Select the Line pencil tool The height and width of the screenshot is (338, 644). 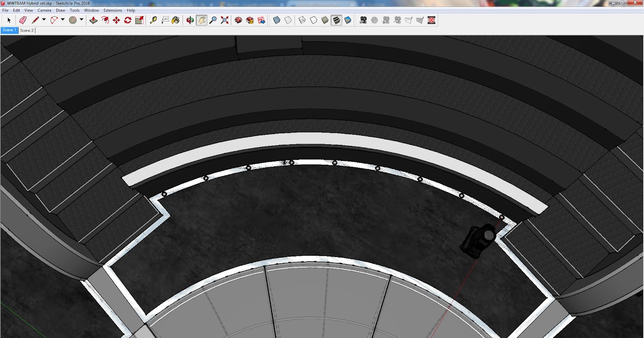click(35, 20)
